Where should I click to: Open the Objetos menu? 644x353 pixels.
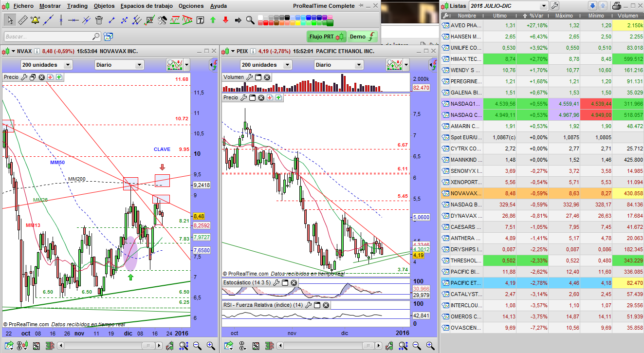pyautogui.click(x=104, y=6)
